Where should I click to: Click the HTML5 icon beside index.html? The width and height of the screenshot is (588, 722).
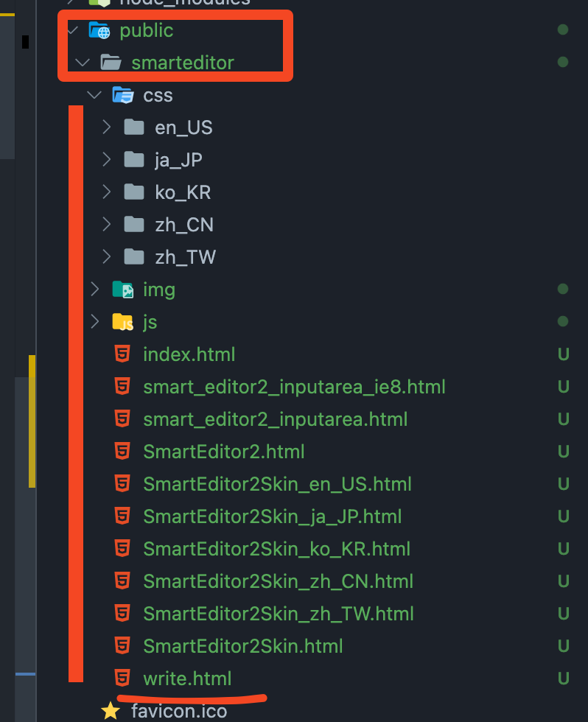[122, 354]
